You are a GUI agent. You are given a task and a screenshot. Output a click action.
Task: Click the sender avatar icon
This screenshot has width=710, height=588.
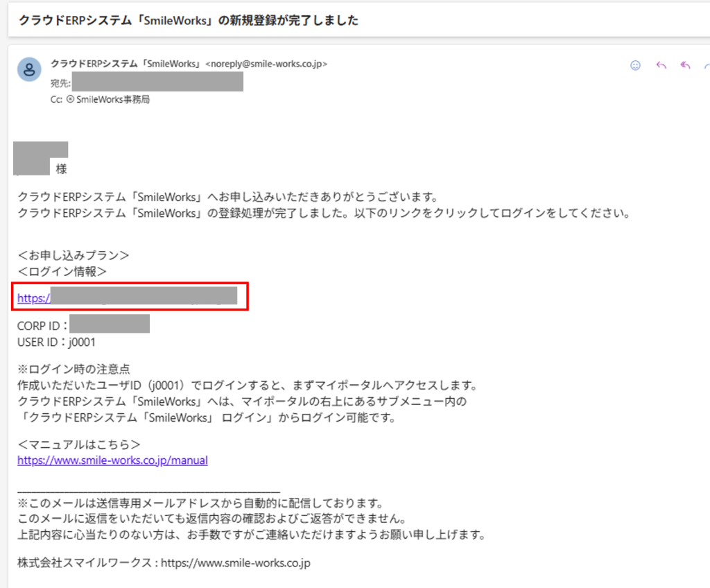tap(29, 69)
